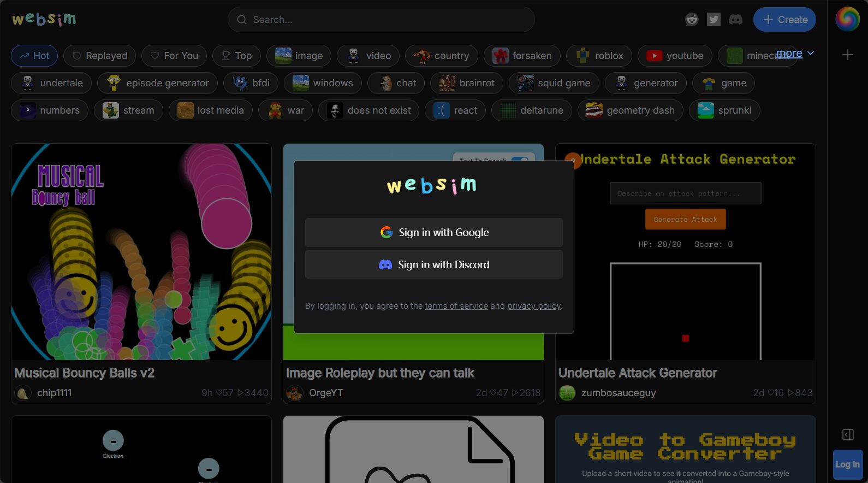Viewport: 868px width, 483px height.
Task: Select the deltarune tag chip
Action: tap(532, 110)
